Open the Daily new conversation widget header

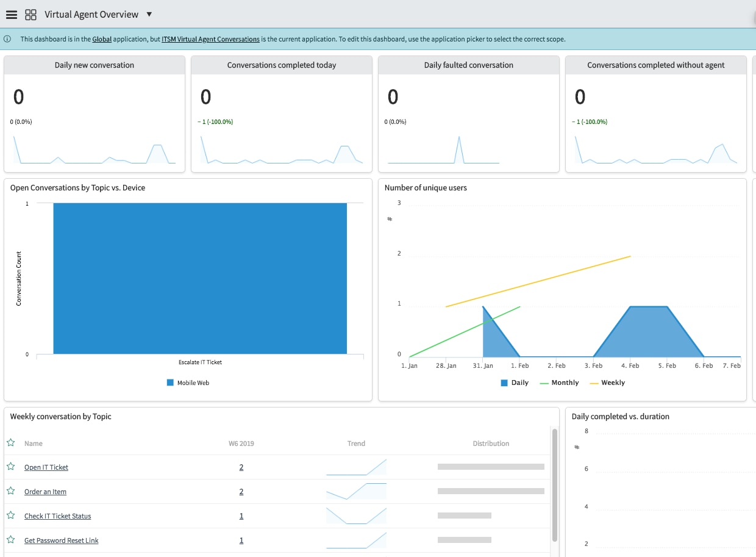coord(94,65)
